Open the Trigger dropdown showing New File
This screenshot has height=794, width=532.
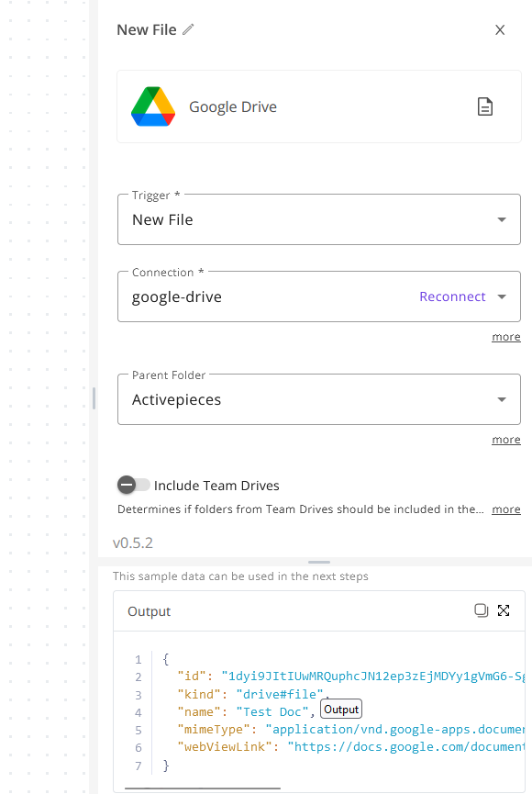coord(319,219)
